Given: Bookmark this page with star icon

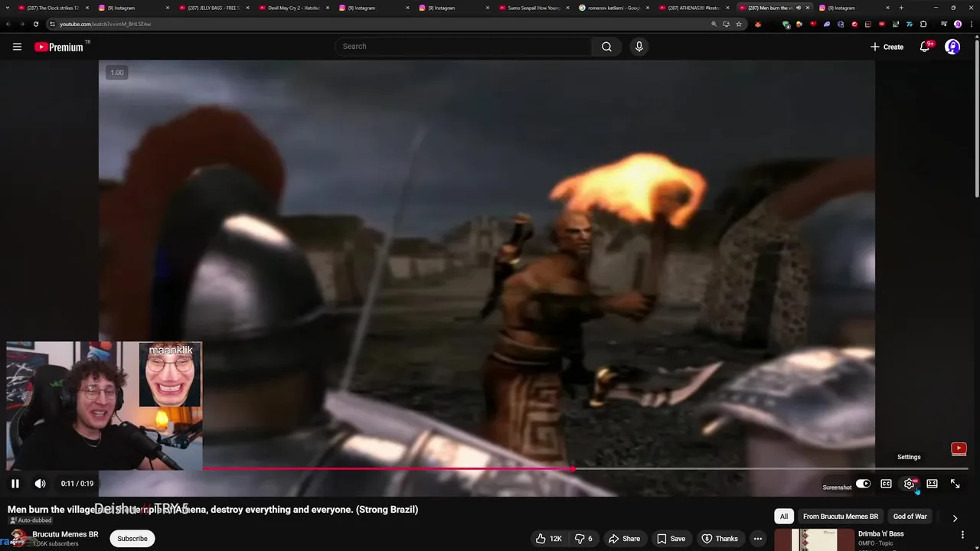Looking at the screenshot, I should click(738, 24).
